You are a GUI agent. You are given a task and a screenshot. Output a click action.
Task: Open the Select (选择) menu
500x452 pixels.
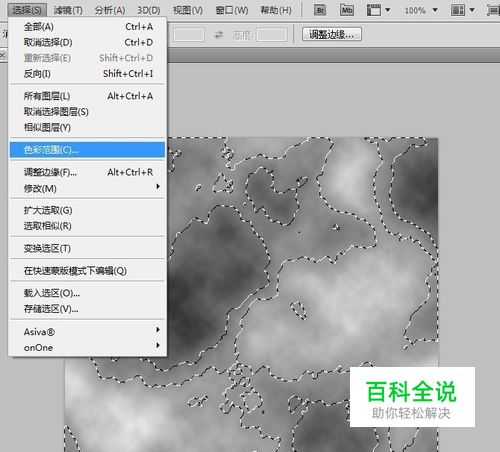(27, 10)
